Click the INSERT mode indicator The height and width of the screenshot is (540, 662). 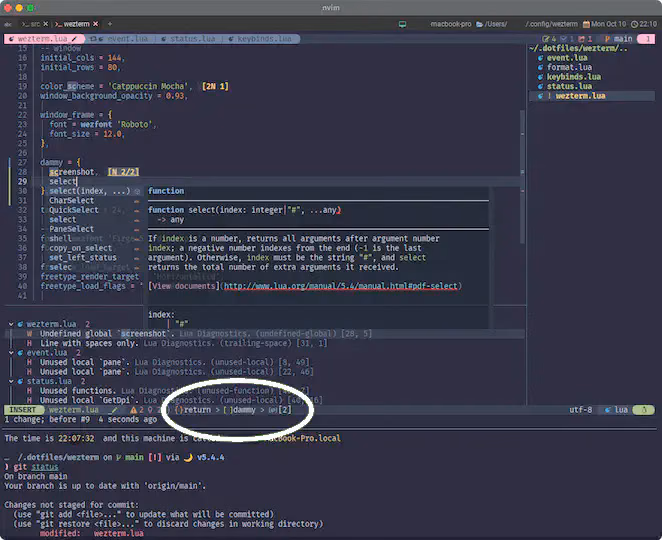(x=24, y=410)
